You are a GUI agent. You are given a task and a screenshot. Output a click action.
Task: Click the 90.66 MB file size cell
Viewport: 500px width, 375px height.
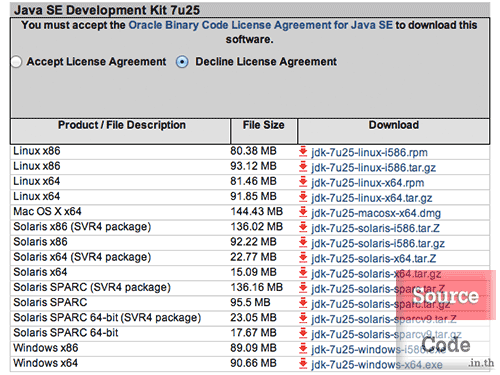[253, 363]
